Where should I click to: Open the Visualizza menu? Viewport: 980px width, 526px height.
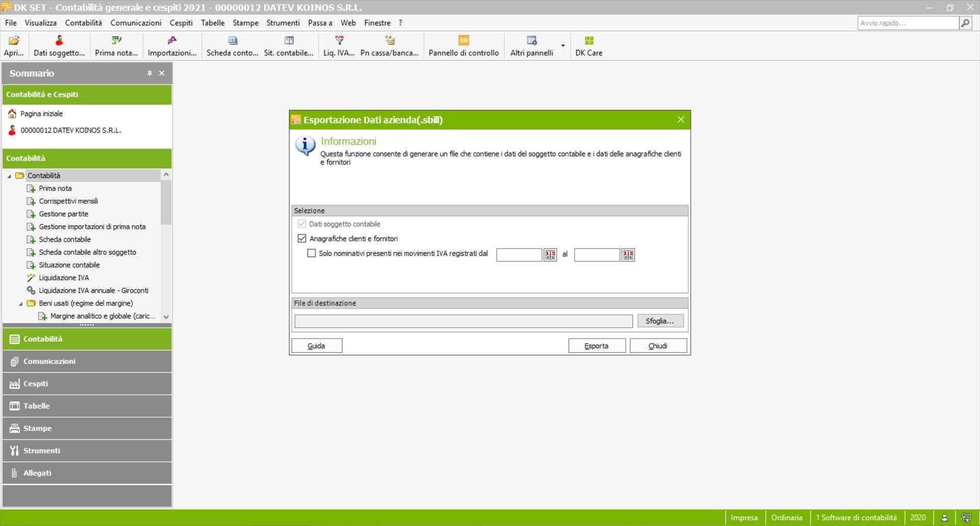click(41, 23)
